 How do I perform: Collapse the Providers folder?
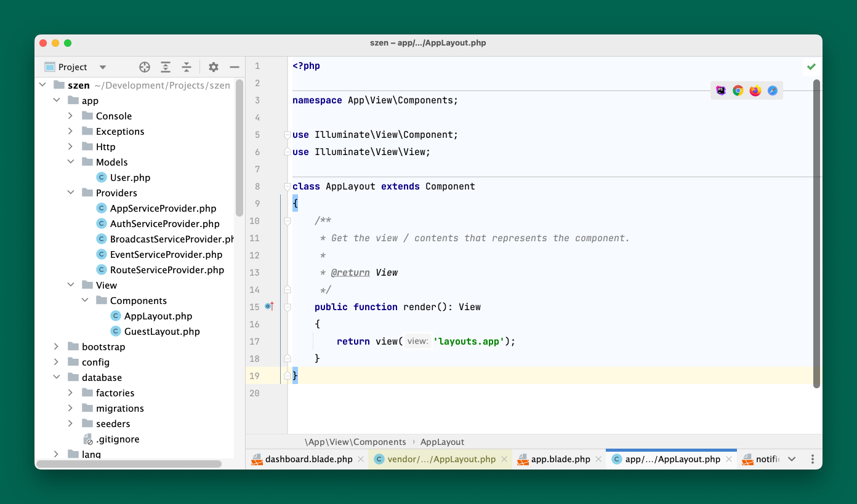pyautogui.click(x=70, y=193)
